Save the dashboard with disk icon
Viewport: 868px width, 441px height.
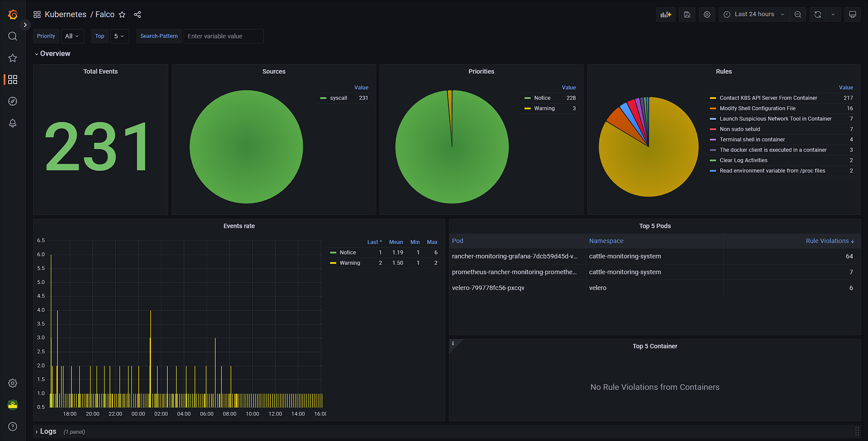pos(687,14)
